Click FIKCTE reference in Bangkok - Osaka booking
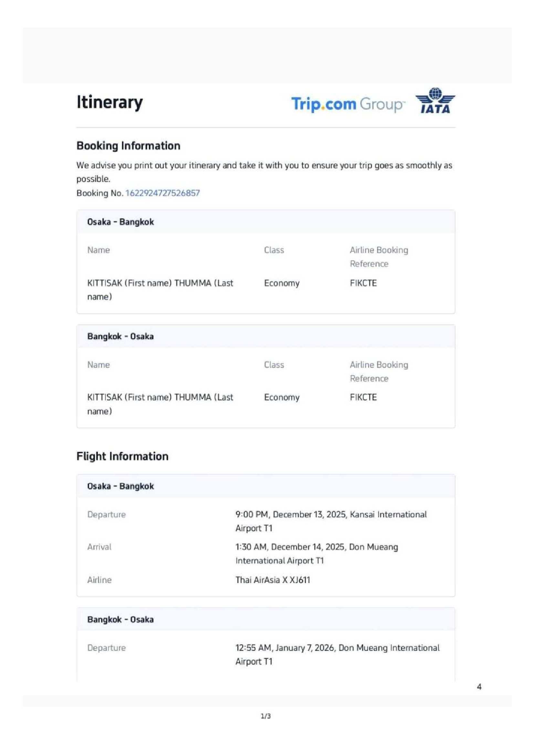The height and width of the screenshot is (756, 534). point(363,397)
